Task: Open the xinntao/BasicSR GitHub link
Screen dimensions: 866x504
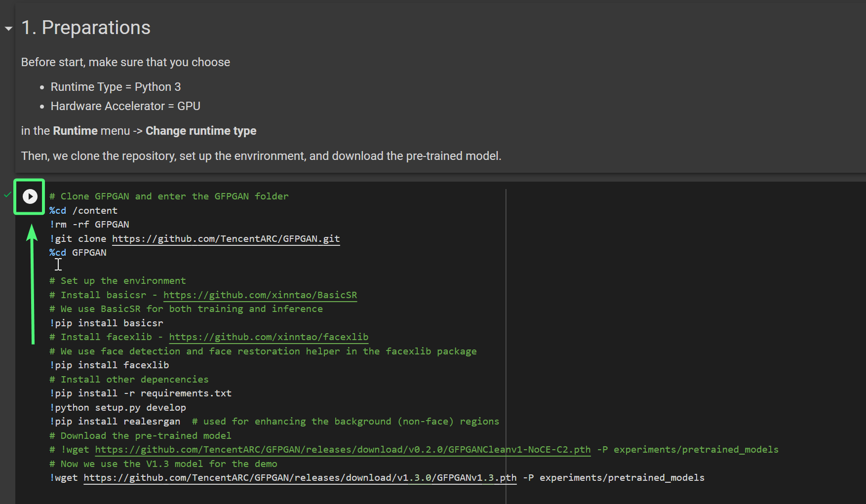Action: point(260,295)
